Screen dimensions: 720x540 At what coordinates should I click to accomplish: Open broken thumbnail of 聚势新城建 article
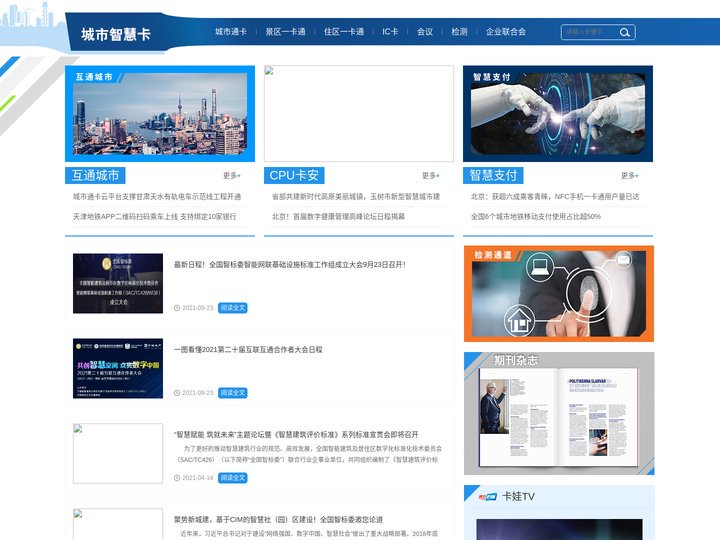118,524
